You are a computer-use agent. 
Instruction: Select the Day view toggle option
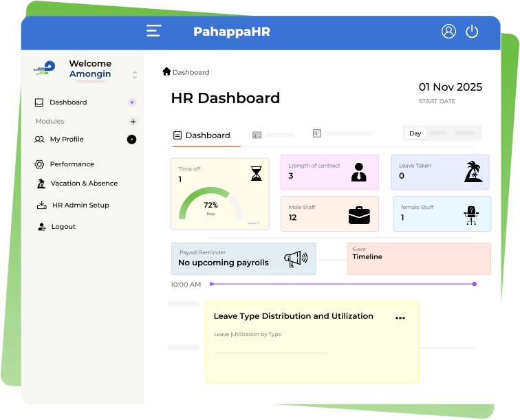415,133
